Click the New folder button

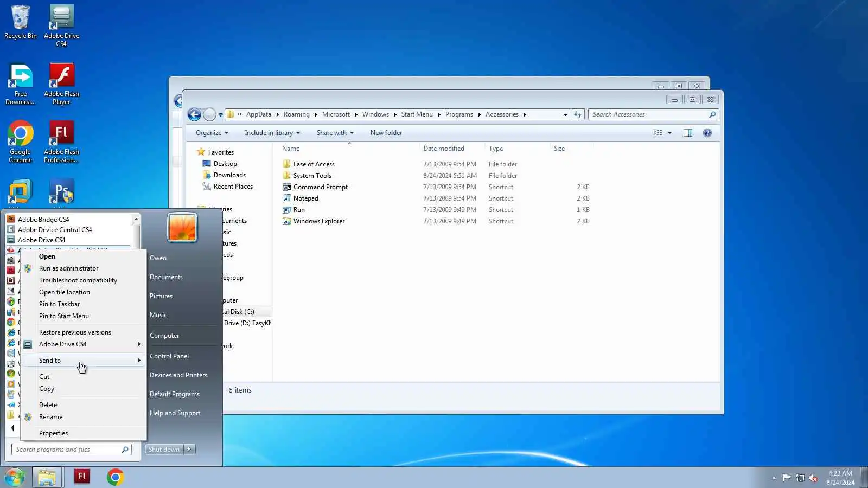click(x=386, y=133)
